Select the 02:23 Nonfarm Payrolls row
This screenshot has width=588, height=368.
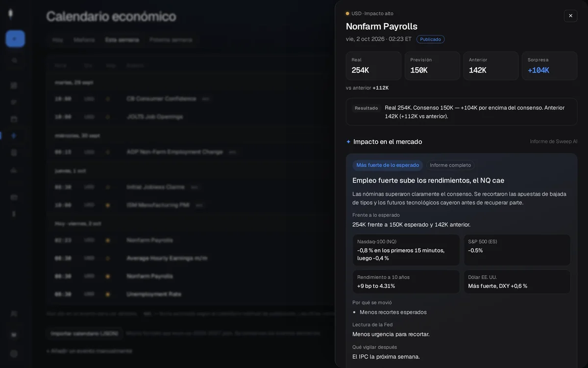[191, 240]
